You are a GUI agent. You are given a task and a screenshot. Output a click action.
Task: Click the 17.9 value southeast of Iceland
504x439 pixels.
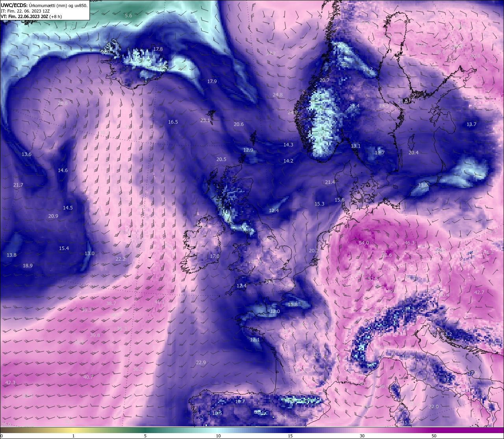point(212,81)
